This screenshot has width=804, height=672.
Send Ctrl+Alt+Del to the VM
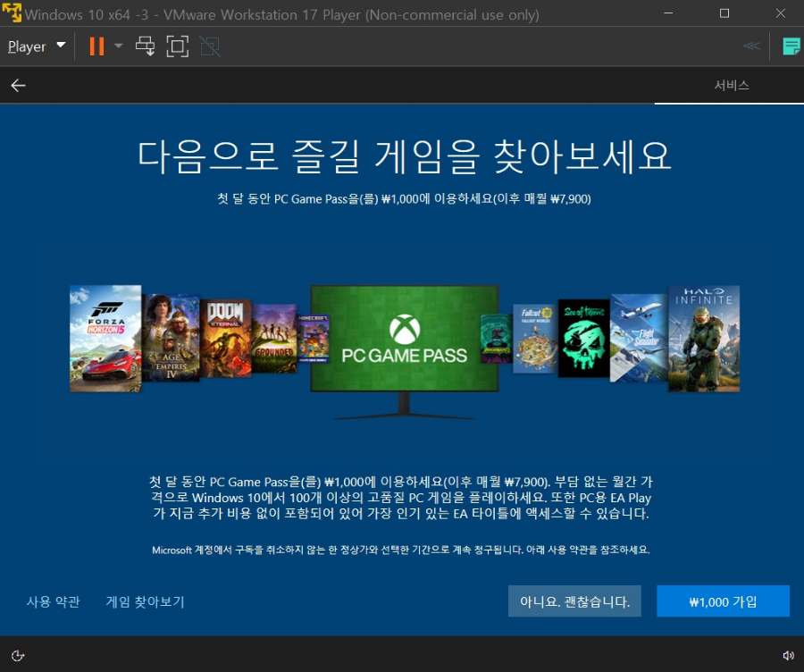pos(145,46)
